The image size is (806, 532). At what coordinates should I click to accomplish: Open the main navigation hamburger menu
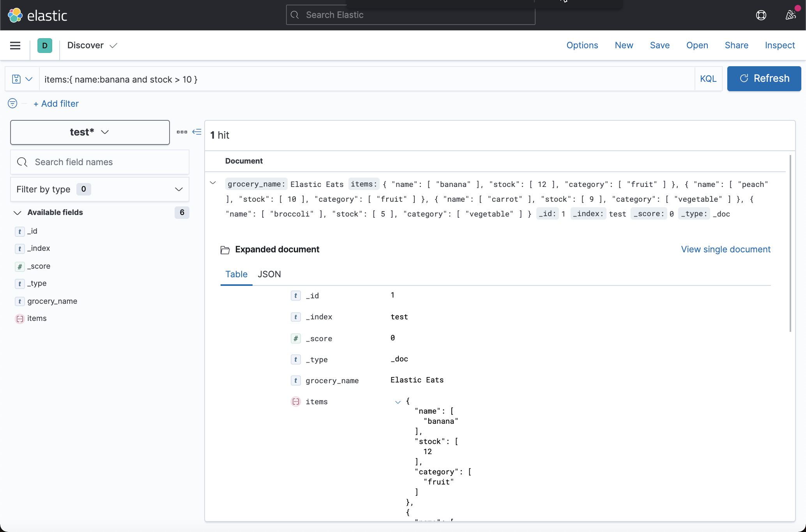pyautogui.click(x=15, y=46)
